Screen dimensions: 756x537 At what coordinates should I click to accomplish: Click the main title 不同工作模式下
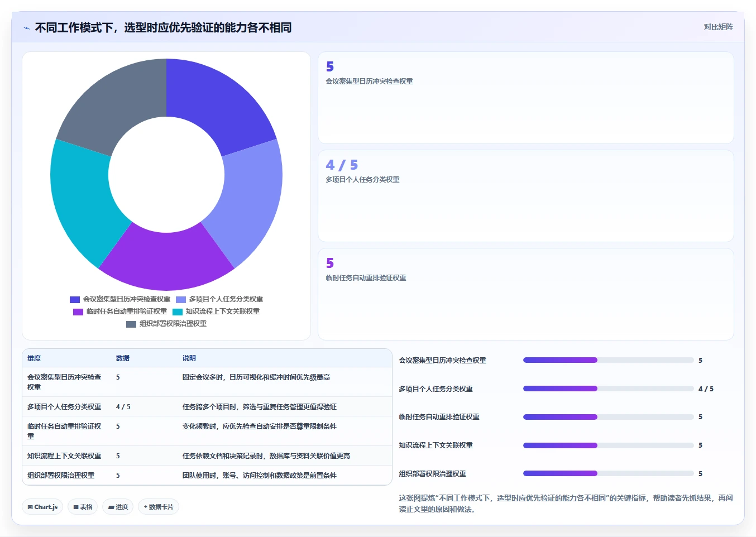click(x=163, y=28)
